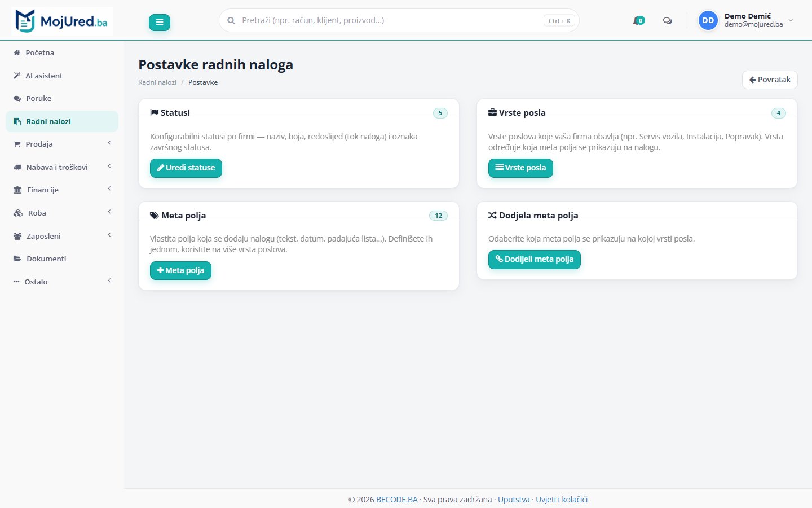The image size is (812, 508).
Task: Open the Uvjeti i kolačići footer link
Action: click(562, 500)
